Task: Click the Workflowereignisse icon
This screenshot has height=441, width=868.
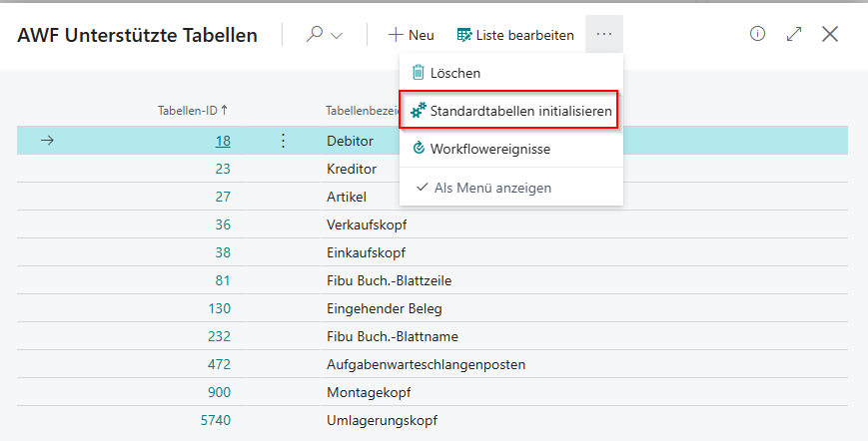Action: (x=419, y=149)
